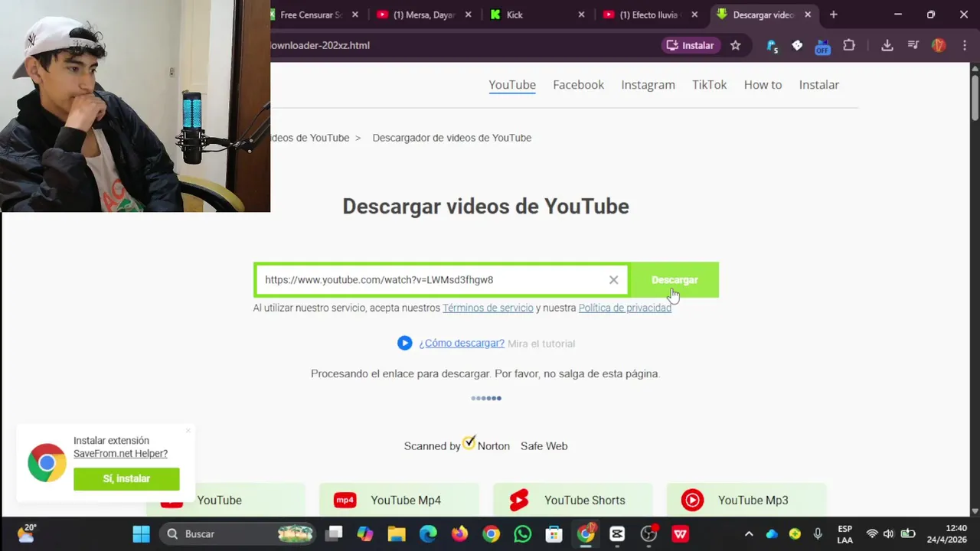Open a new browser tab

point(834,15)
